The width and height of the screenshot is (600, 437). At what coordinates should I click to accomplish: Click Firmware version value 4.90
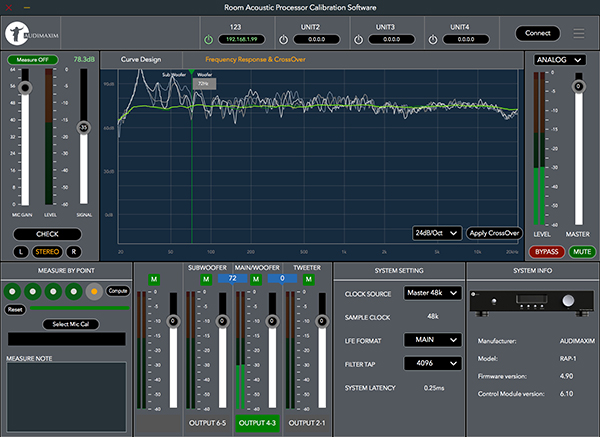click(x=566, y=376)
